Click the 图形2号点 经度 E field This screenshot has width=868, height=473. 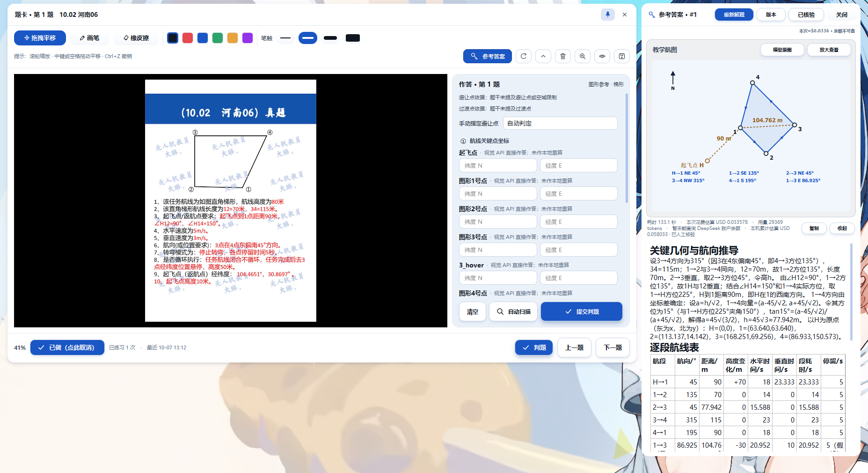[579, 222]
